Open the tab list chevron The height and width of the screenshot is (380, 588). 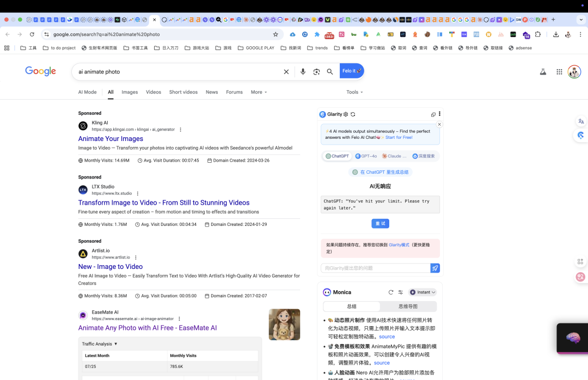click(x=581, y=20)
